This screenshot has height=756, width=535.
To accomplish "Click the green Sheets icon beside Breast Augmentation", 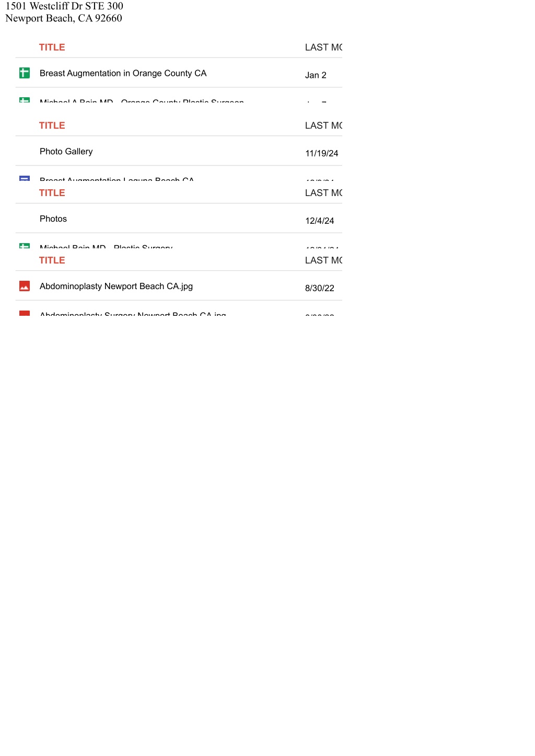I will click(x=24, y=73).
